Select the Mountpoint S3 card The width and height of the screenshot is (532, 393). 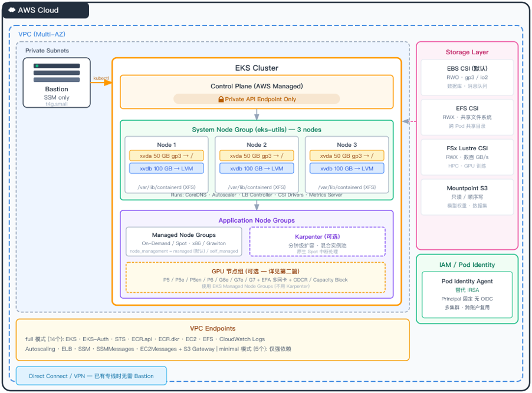point(467,197)
